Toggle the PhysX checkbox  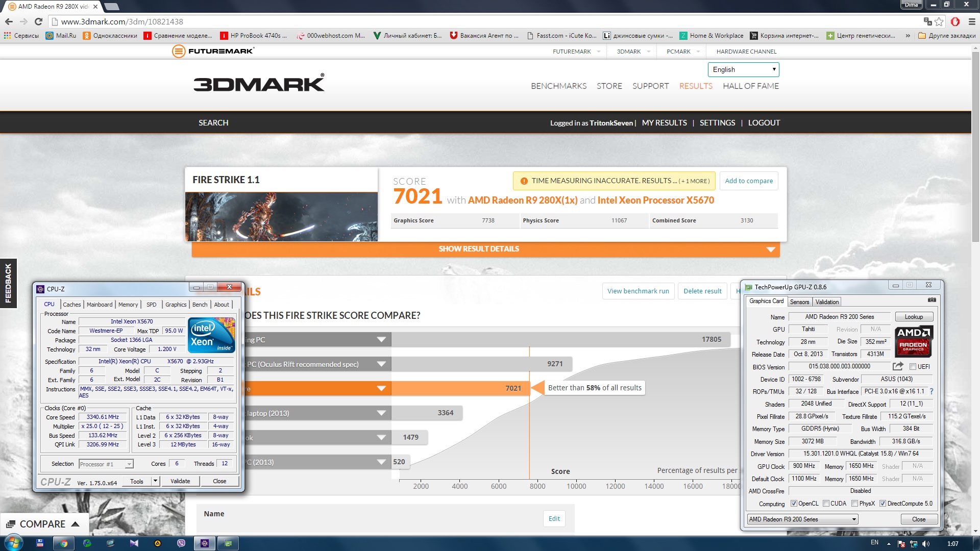[854, 504]
